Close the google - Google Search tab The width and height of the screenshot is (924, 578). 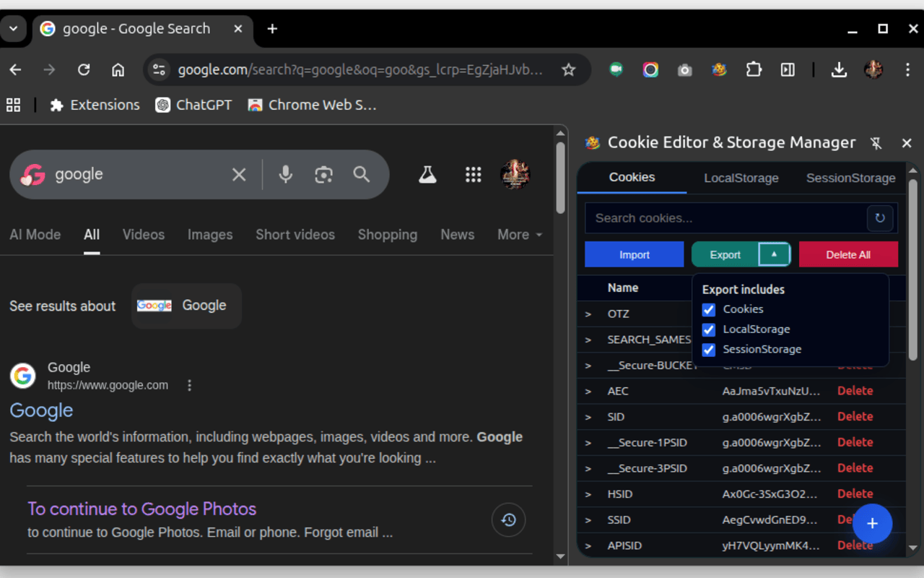click(238, 29)
